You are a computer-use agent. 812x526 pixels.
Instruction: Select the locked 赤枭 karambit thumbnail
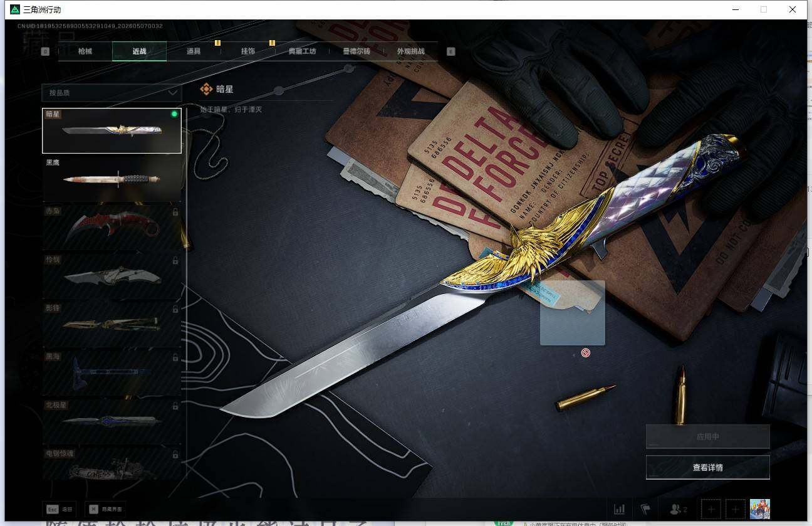[x=112, y=228]
